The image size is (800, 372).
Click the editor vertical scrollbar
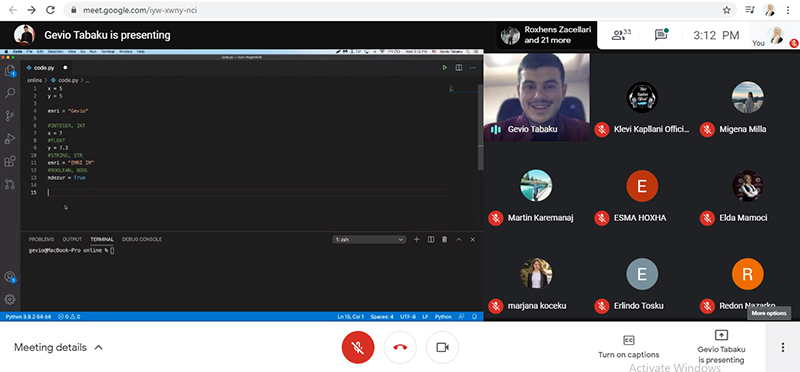480,128
